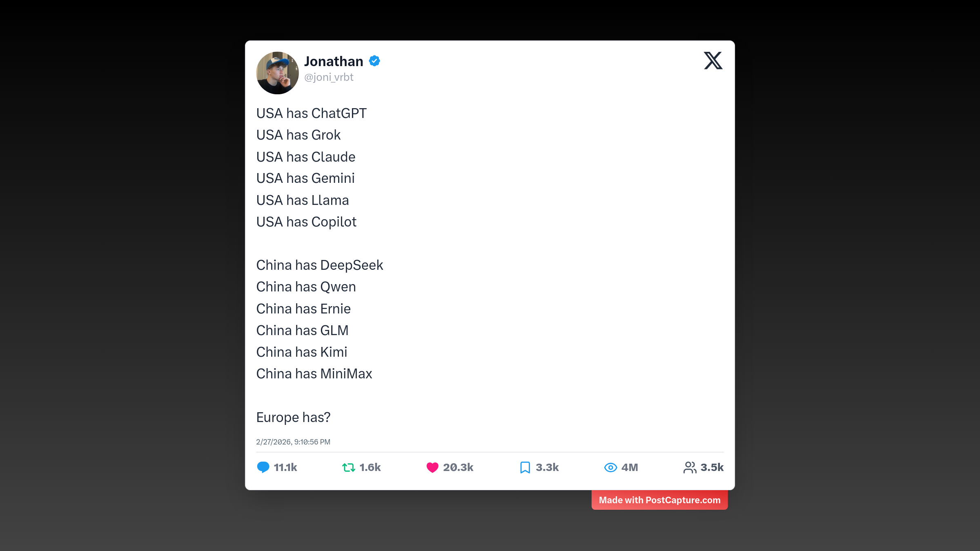Click the blue verified badge
The image size is (980, 551).
pyautogui.click(x=374, y=61)
